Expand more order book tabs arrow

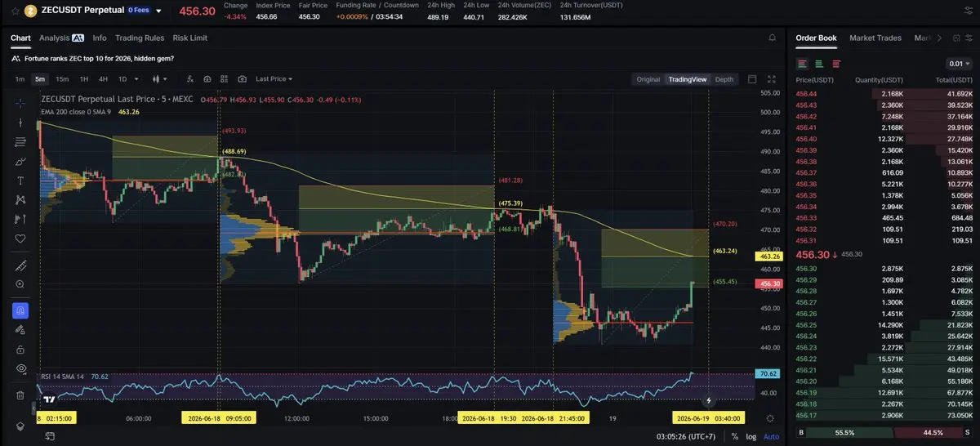[x=939, y=38]
